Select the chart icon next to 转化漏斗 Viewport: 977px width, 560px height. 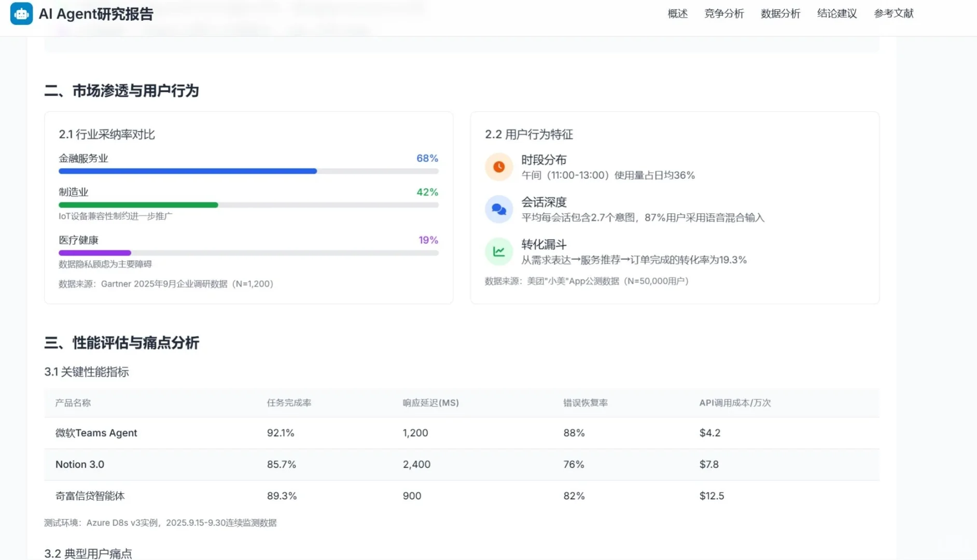click(498, 251)
